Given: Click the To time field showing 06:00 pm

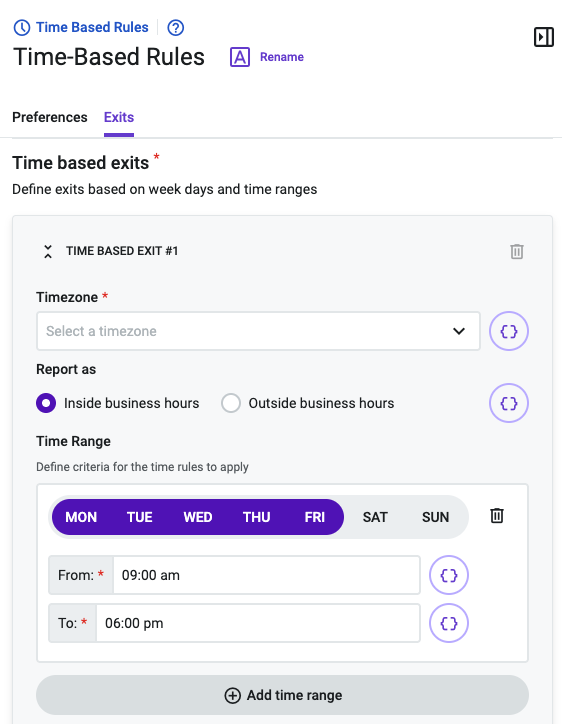Looking at the screenshot, I should tap(258, 623).
